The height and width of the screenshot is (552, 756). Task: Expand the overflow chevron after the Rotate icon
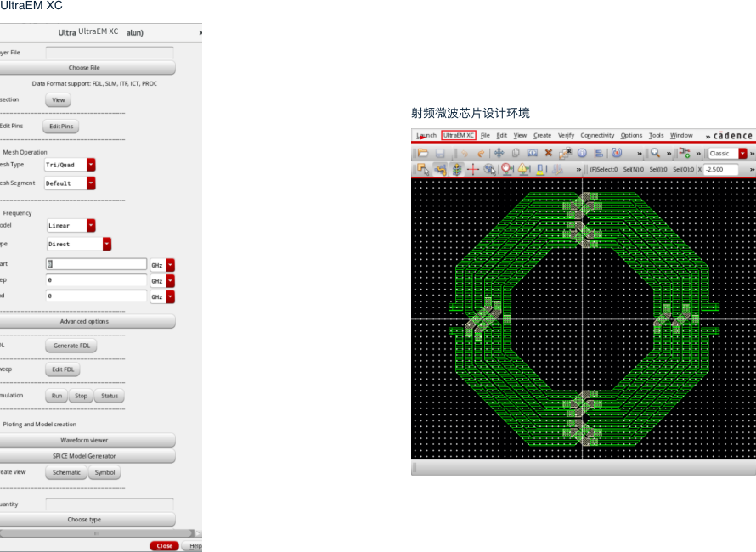click(x=640, y=154)
